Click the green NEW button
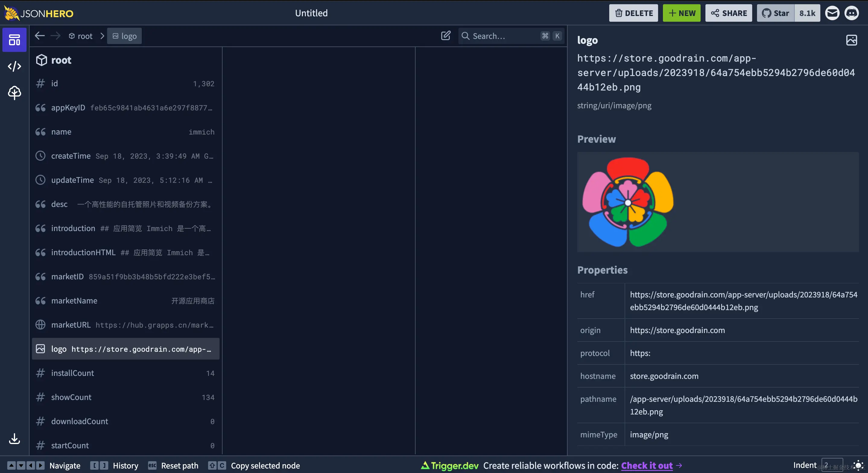 (681, 13)
